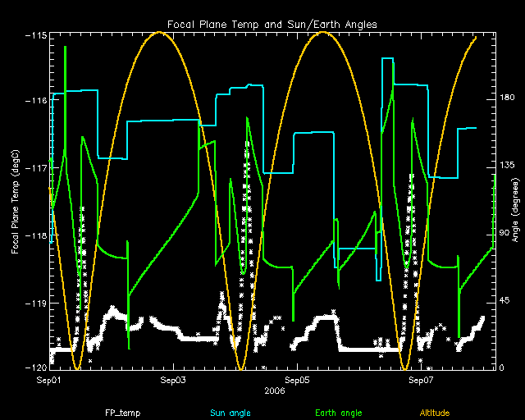Select the Sep07 date tick label

420,380
